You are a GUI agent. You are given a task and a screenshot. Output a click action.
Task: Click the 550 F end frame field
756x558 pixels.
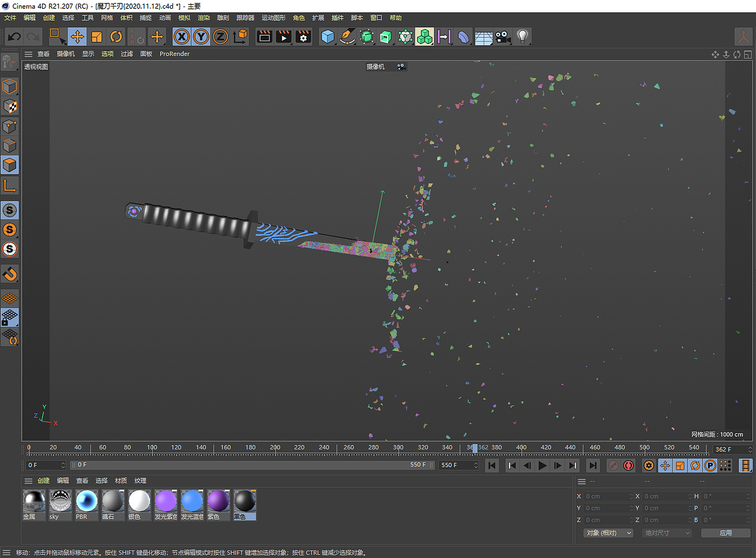pos(459,465)
